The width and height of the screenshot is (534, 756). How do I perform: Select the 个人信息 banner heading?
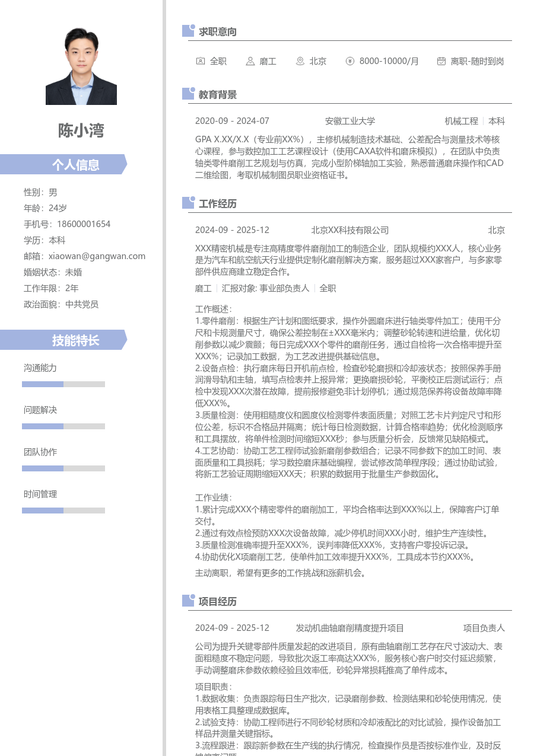click(75, 165)
